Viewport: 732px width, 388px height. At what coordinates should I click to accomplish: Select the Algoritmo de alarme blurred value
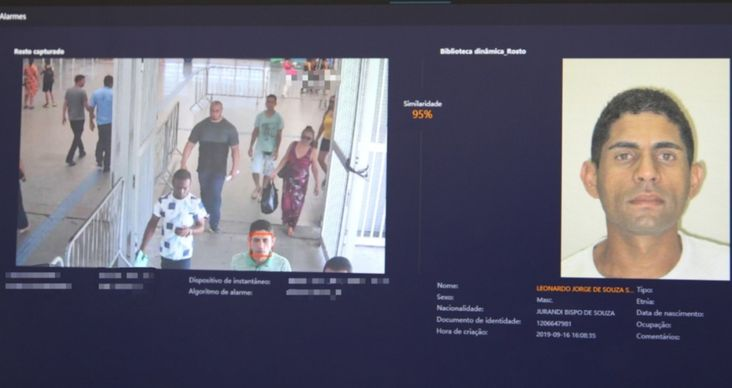point(314,293)
